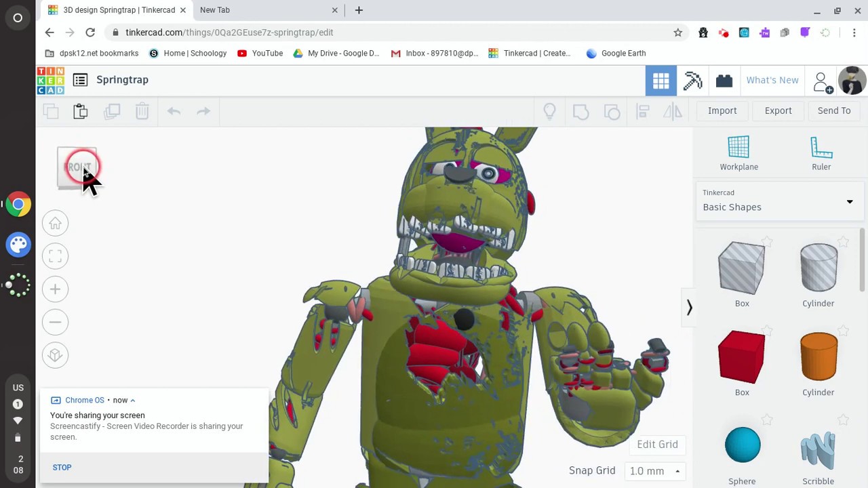Reload the Tinkercad page

90,33
